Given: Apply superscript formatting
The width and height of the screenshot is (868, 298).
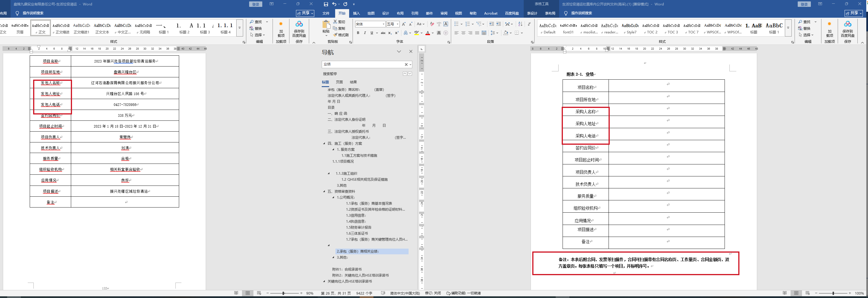Looking at the screenshot, I should coord(397,33).
